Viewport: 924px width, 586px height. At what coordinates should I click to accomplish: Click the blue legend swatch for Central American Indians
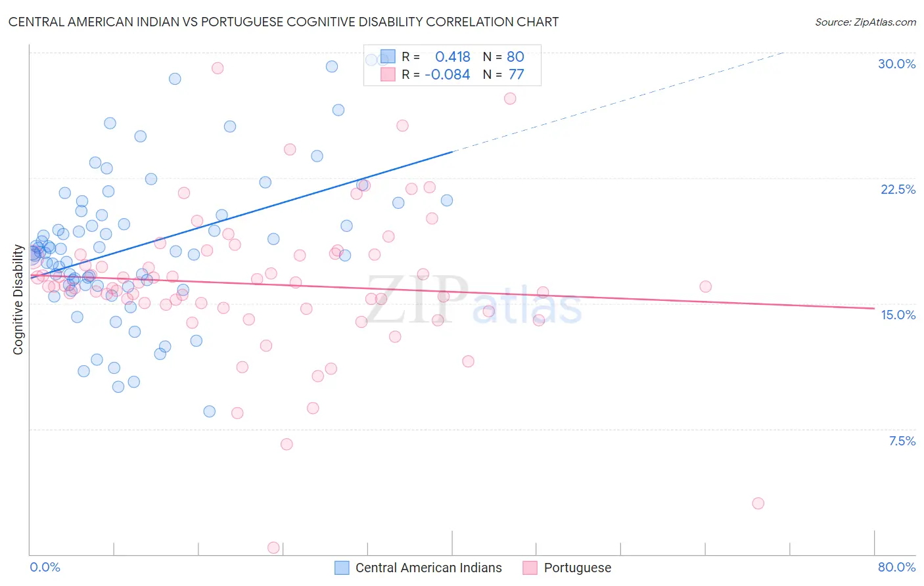tap(342, 568)
